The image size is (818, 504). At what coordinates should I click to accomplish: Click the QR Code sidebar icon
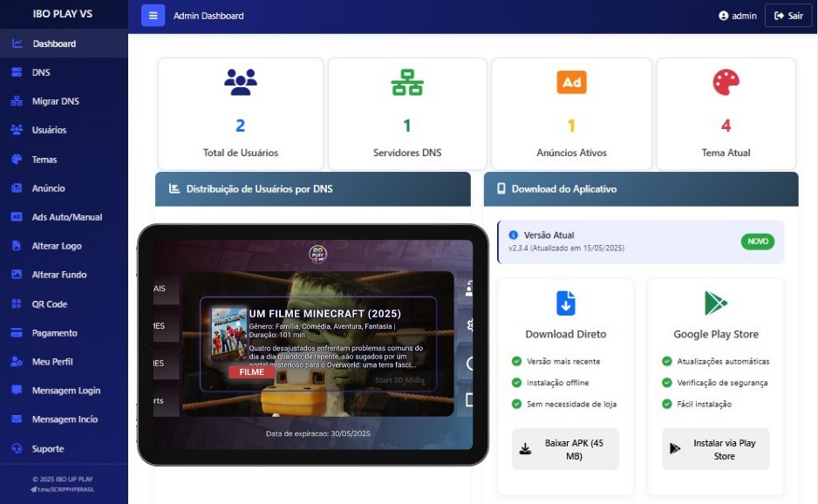point(17,304)
